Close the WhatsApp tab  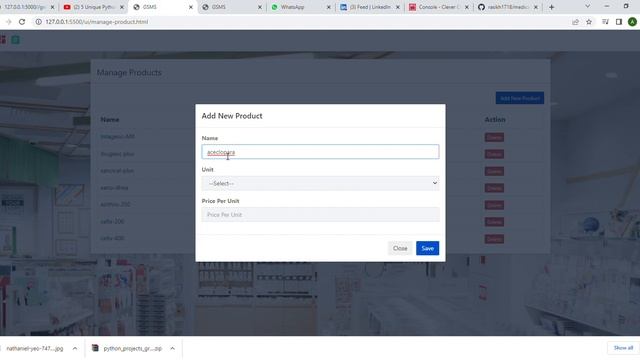click(x=329, y=7)
